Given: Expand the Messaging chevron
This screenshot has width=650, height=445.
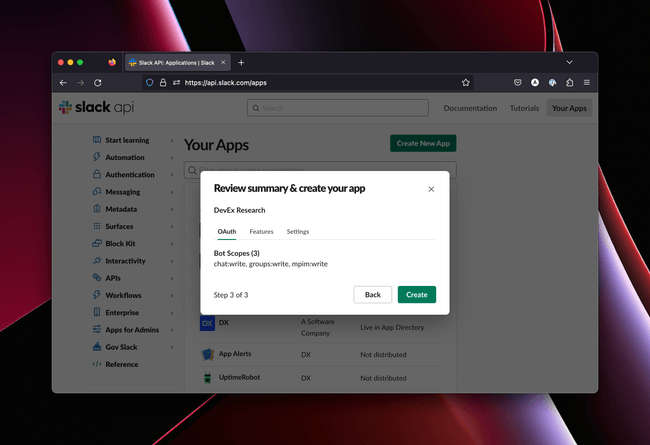Looking at the screenshot, I should (x=172, y=192).
